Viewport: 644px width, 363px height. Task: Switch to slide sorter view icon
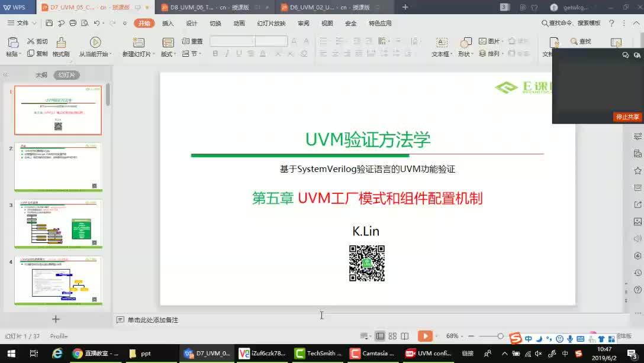(392, 336)
